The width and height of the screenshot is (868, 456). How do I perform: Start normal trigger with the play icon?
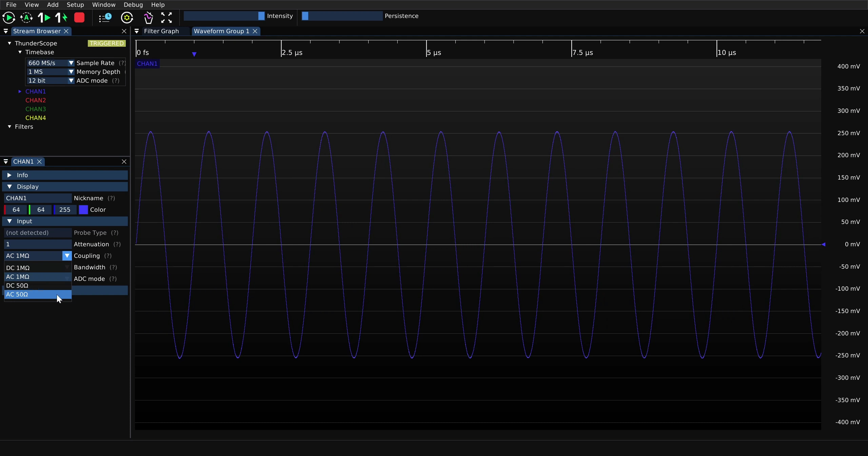pyautogui.click(x=9, y=18)
